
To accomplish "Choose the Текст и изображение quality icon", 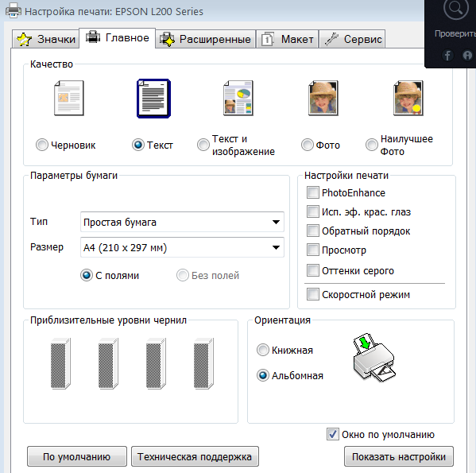I will 238,98.
